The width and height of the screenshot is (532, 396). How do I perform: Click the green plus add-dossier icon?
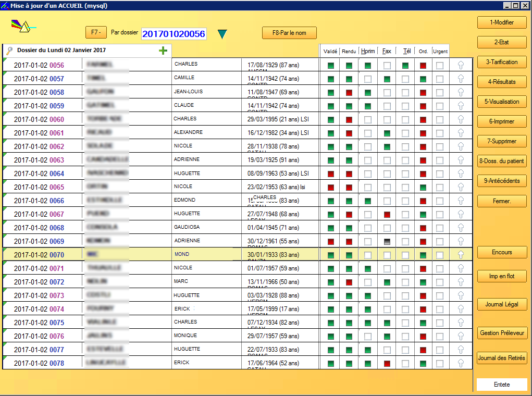coord(163,51)
